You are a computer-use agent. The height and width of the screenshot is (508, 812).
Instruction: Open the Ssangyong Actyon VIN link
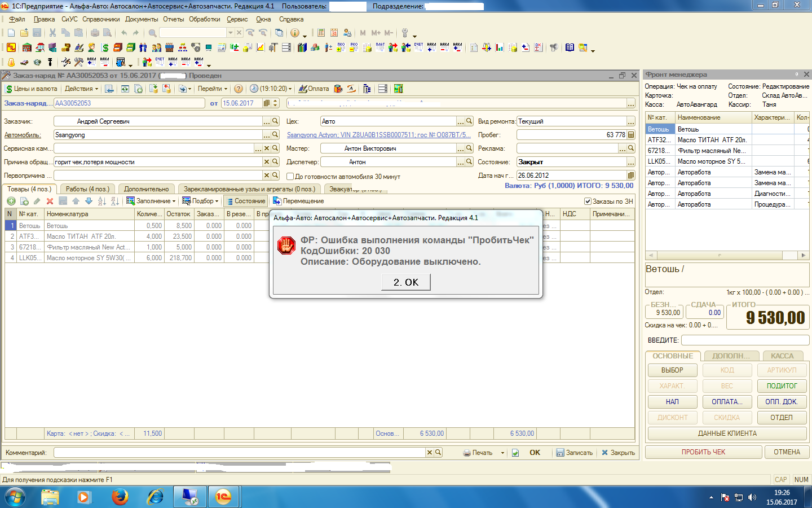pyautogui.click(x=378, y=135)
